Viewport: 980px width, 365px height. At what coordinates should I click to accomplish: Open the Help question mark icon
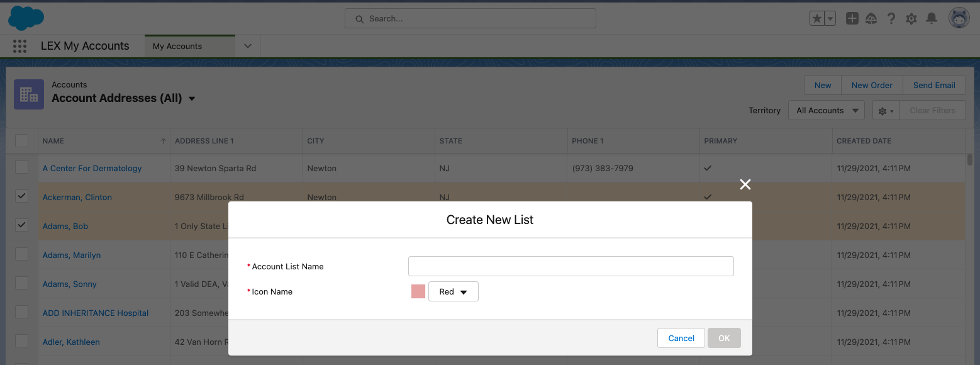click(x=891, y=19)
